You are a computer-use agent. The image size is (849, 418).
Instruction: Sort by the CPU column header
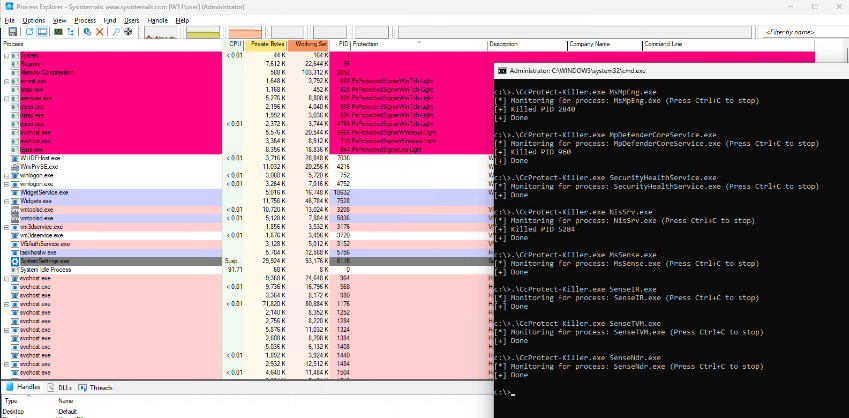tap(233, 44)
